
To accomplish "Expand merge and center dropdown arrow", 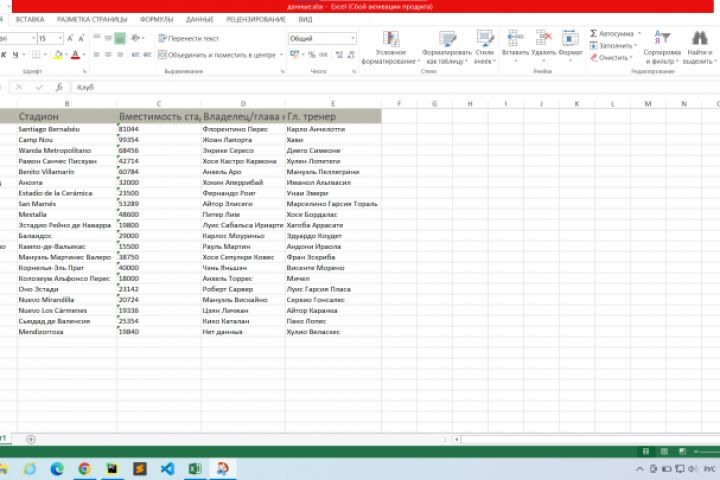I will (281, 55).
